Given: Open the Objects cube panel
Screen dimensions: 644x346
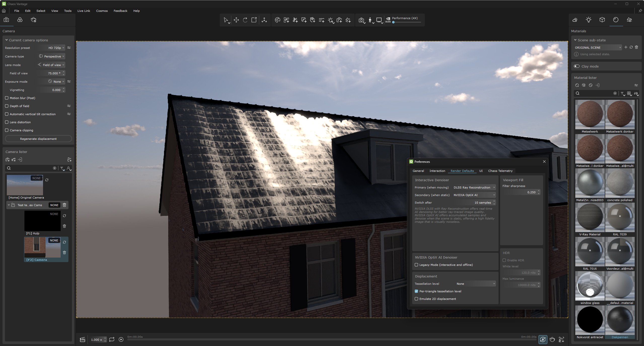Looking at the screenshot, I should 602,20.
